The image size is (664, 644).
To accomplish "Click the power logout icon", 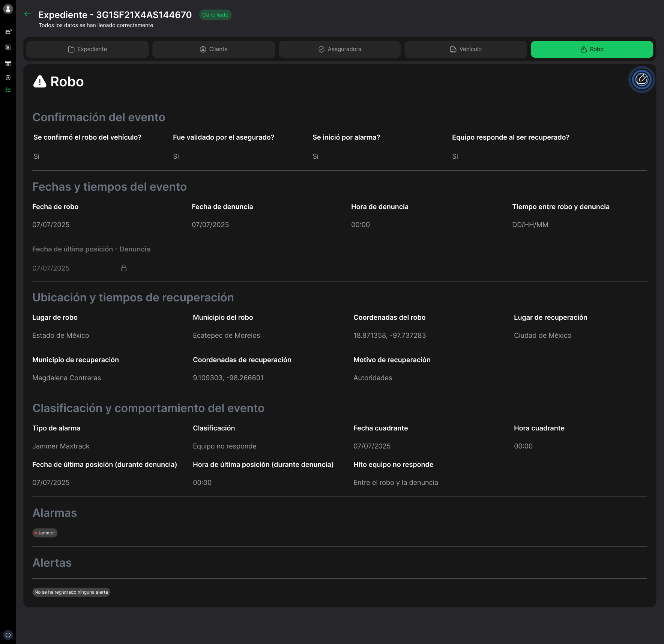I will pos(8,635).
